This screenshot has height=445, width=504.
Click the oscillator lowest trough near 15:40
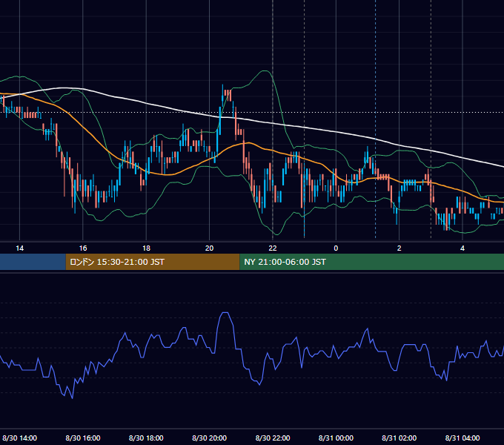[73, 398]
